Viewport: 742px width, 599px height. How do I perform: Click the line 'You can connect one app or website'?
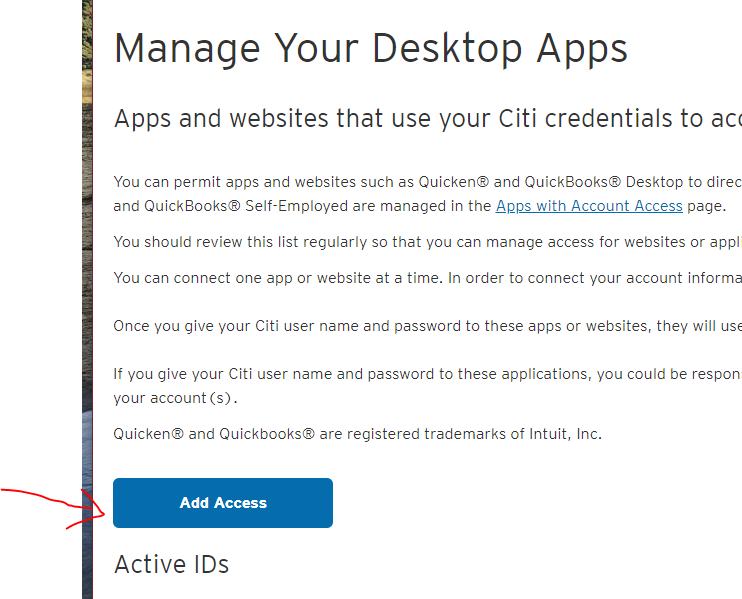coord(428,278)
